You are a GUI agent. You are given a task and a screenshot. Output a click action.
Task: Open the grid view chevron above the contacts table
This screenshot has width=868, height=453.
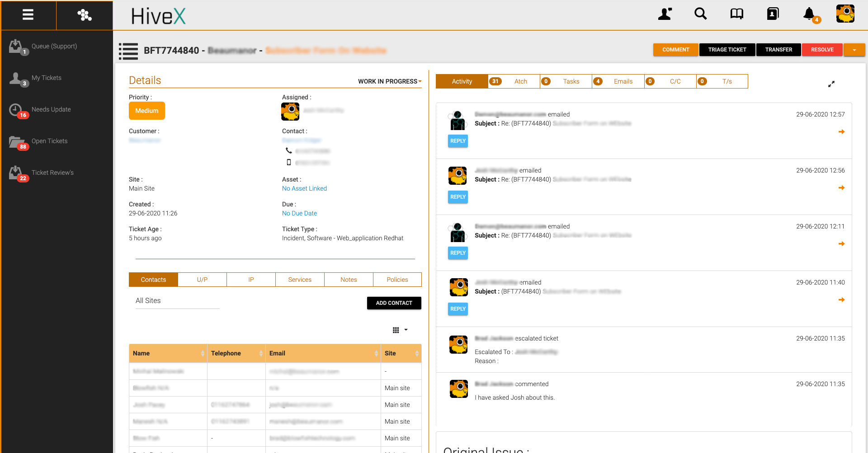[406, 330]
